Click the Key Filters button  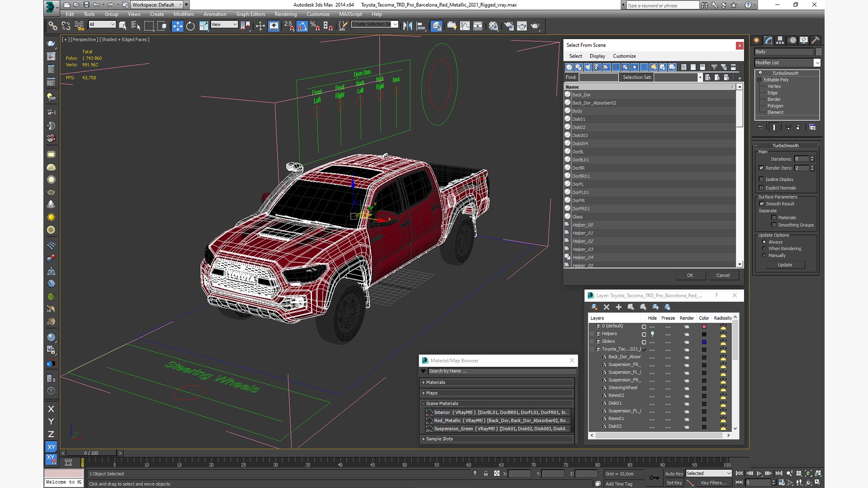click(x=713, y=483)
